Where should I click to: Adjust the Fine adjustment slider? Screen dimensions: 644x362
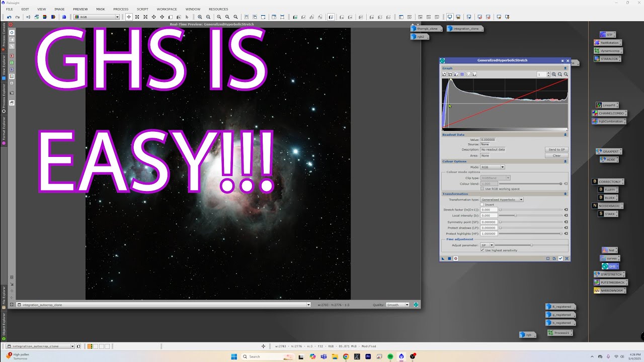point(531,245)
